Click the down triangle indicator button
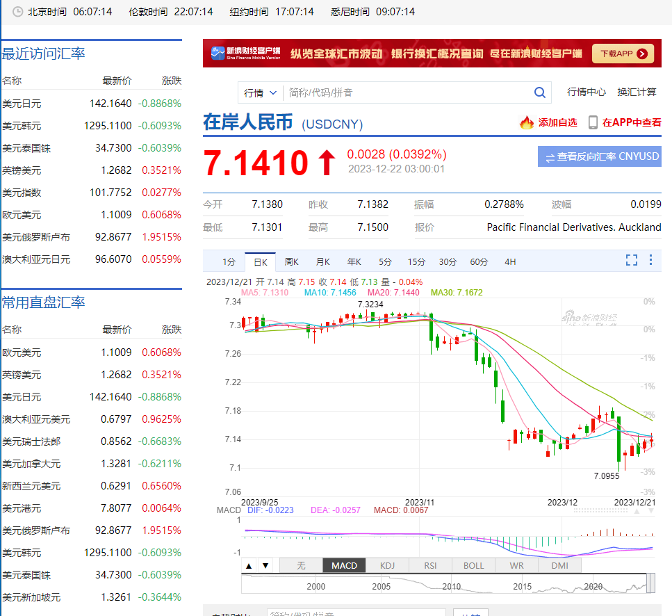The image size is (672, 616). pyautogui.click(x=265, y=566)
